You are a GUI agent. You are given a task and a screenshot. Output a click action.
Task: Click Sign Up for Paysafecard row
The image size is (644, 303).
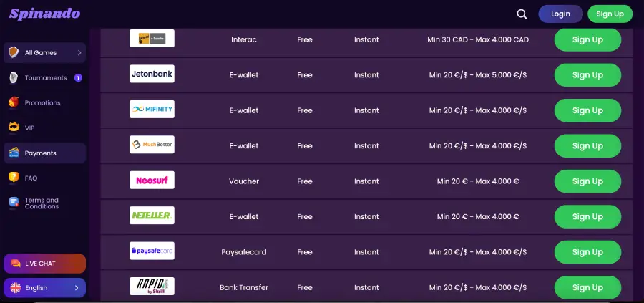pyautogui.click(x=587, y=252)
